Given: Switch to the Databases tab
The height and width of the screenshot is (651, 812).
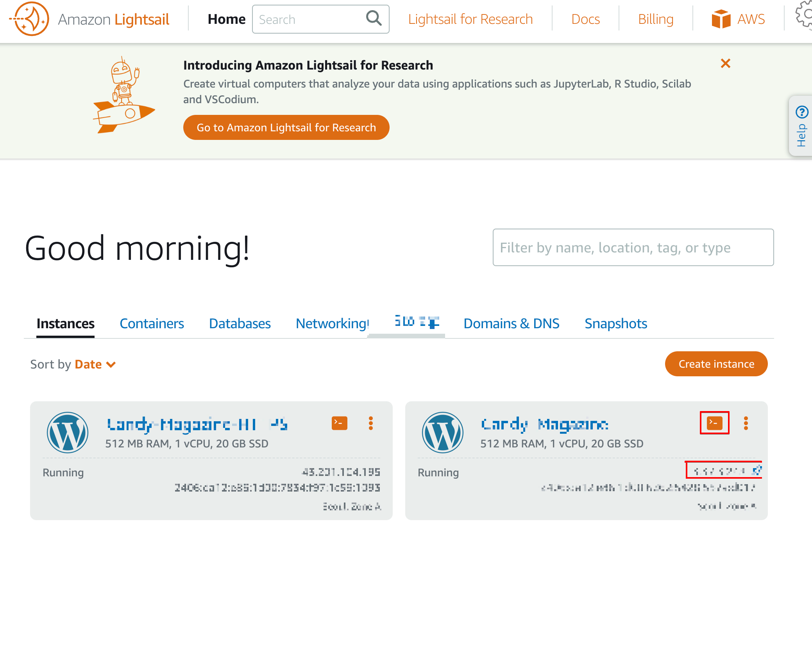Looking at the screenshot, I should tap(240, 324).
